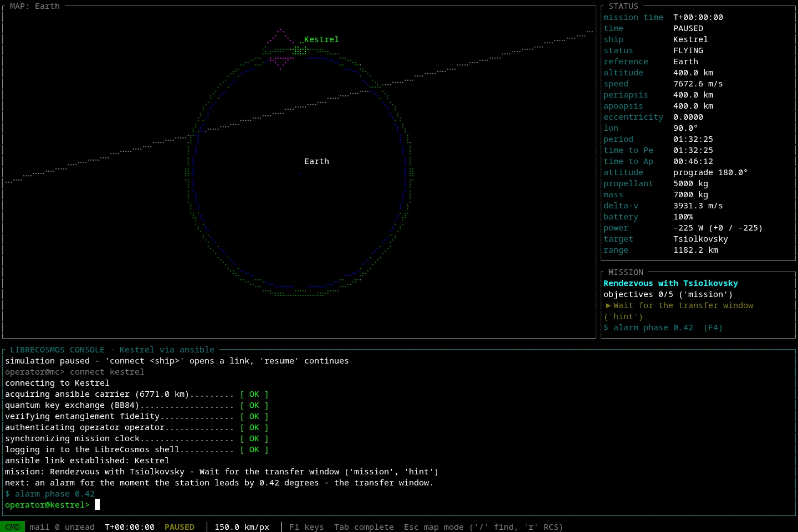
Task: Click the "objectives 0/5 ('mission')" line
Action: [x=668, y=294]
